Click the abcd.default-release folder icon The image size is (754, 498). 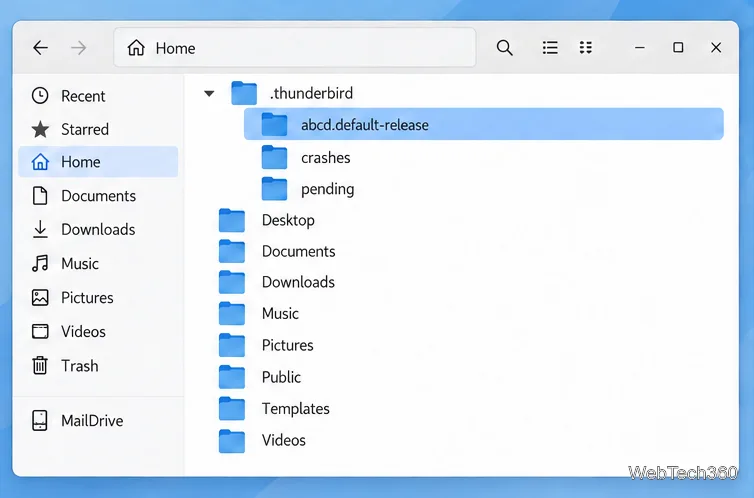point(275,124)
